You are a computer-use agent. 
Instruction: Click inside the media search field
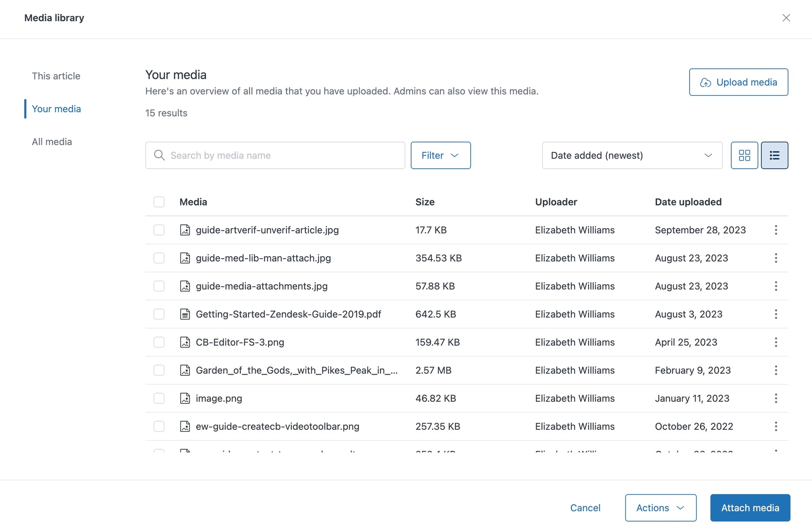(x=275, y=155)
